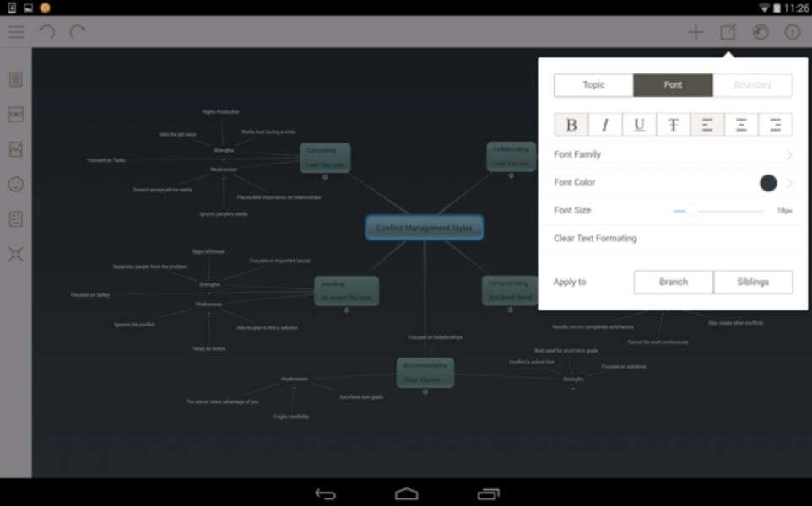Viewport: 812px width, 506px height.
Task: Select the Conflict Management Styles central topic
Action: tap(425, 228)
